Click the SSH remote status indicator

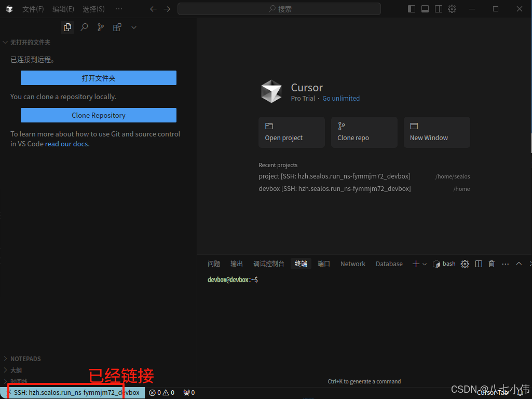tap(73, 393)
